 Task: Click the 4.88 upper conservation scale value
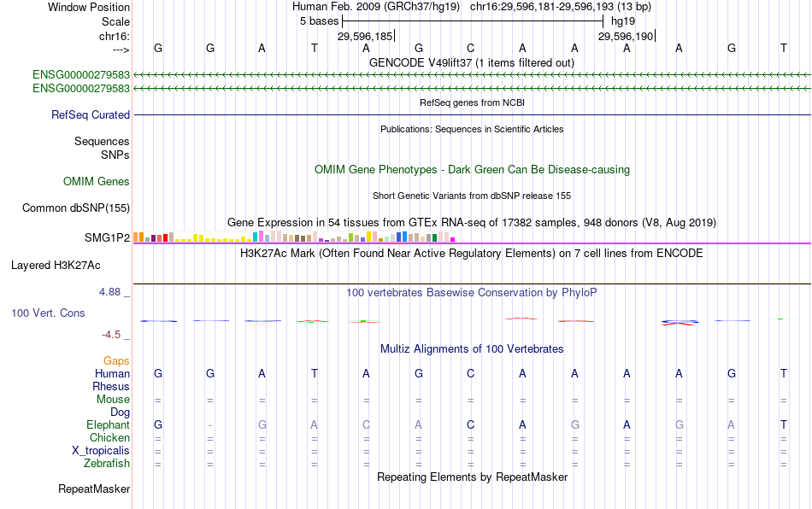point(109,292)
